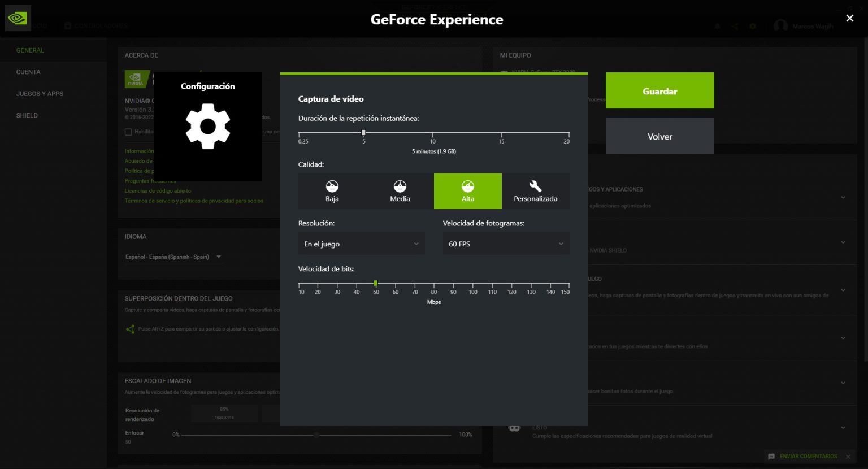This screenshot has width=868, height=469.
Task: Open the SHIELD sidebar section
Action: click(27, 115)
